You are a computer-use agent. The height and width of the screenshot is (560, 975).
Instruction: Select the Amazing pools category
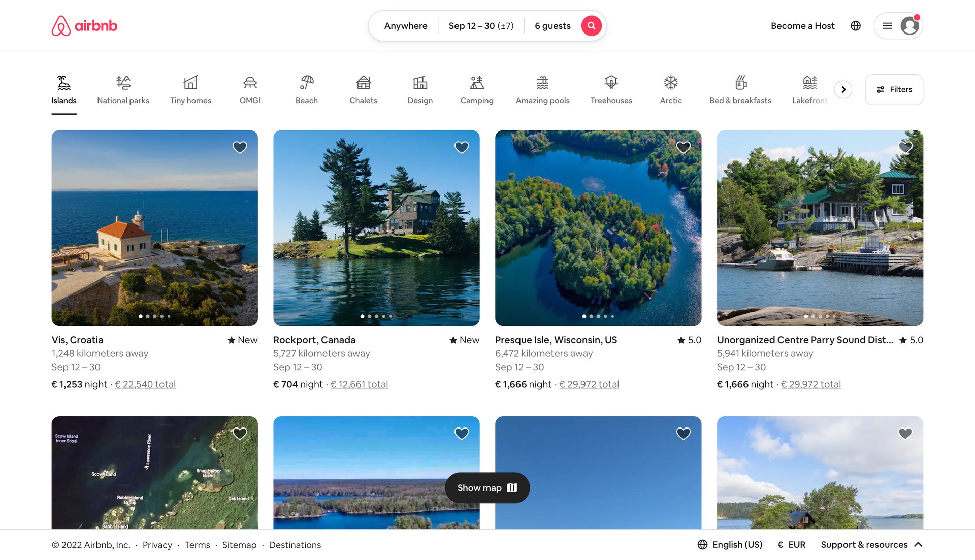[542, 89]
